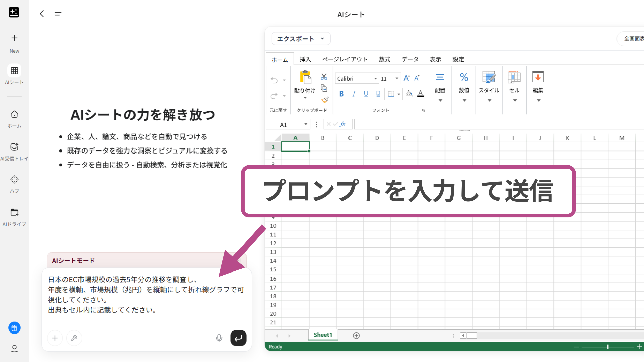644x362 pixels.
Task: Open the AI受信トレイ from the sidebar
Action: pos(14,147)
